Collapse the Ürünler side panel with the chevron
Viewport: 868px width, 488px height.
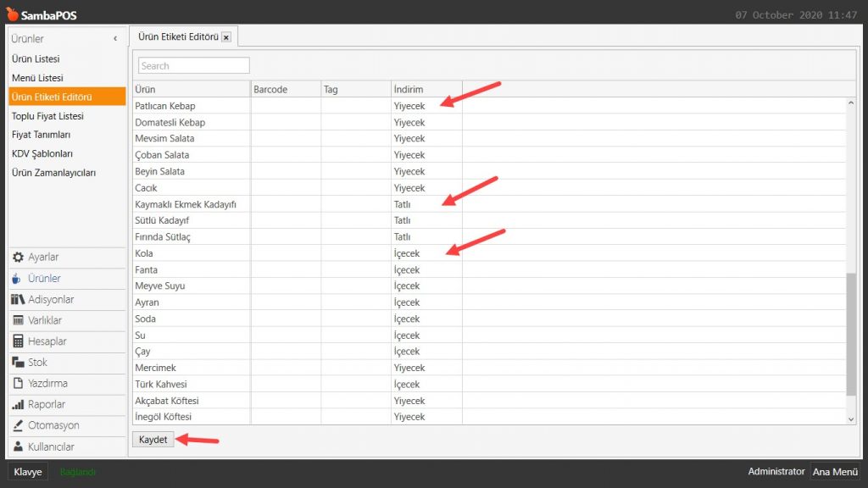point(115,39)
